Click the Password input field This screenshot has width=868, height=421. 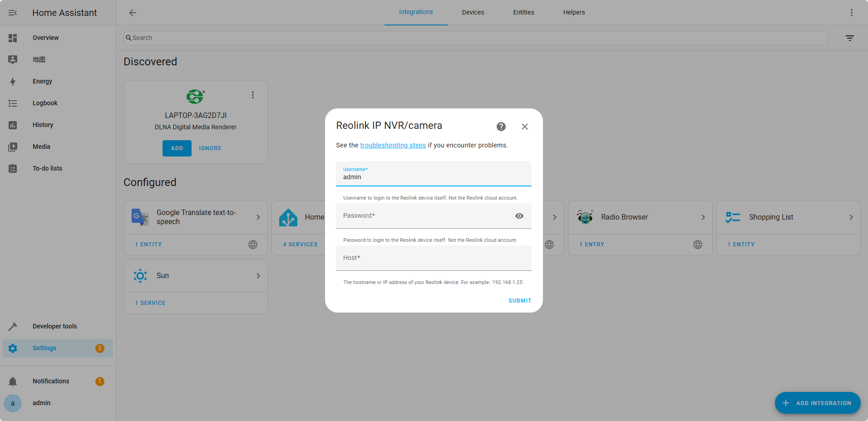[434, 216]
